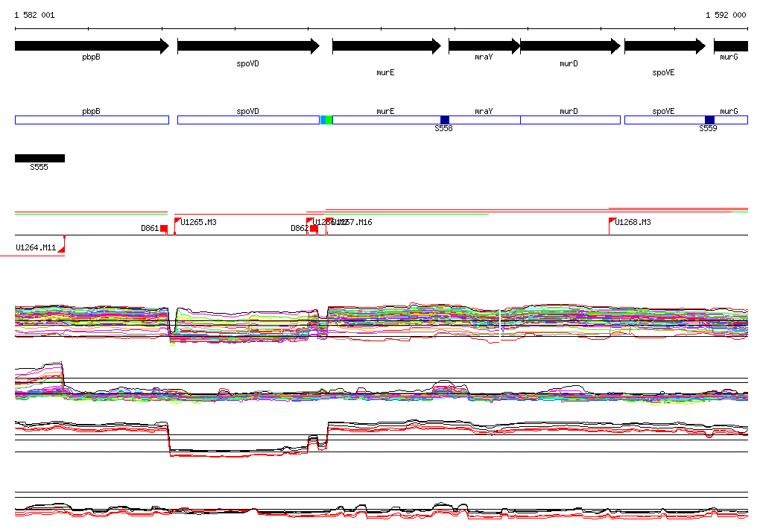763x532 pixels.
Task: Click the mraY blue outlined box
Action: point(484,120)
